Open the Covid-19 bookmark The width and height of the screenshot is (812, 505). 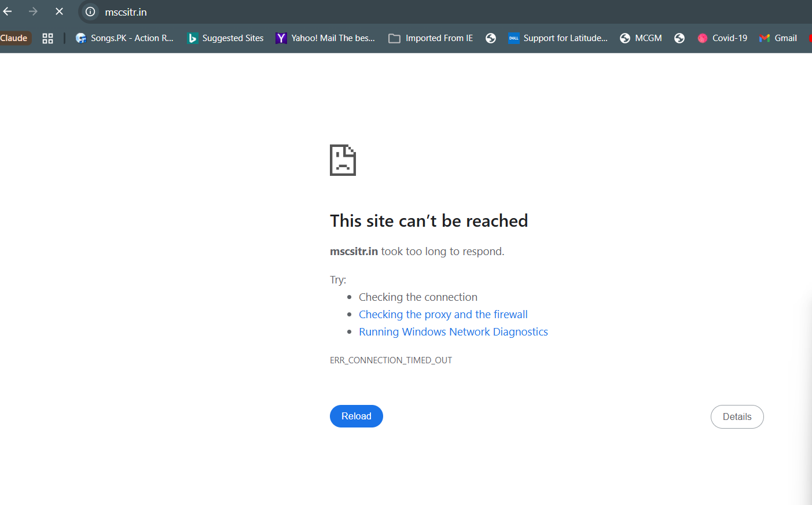722,38
